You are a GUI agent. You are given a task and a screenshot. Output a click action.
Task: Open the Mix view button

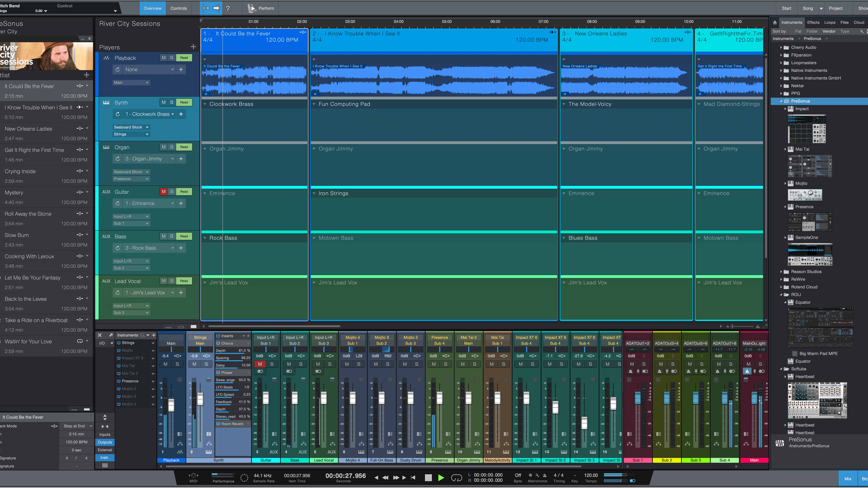click(x=848, y=479)
